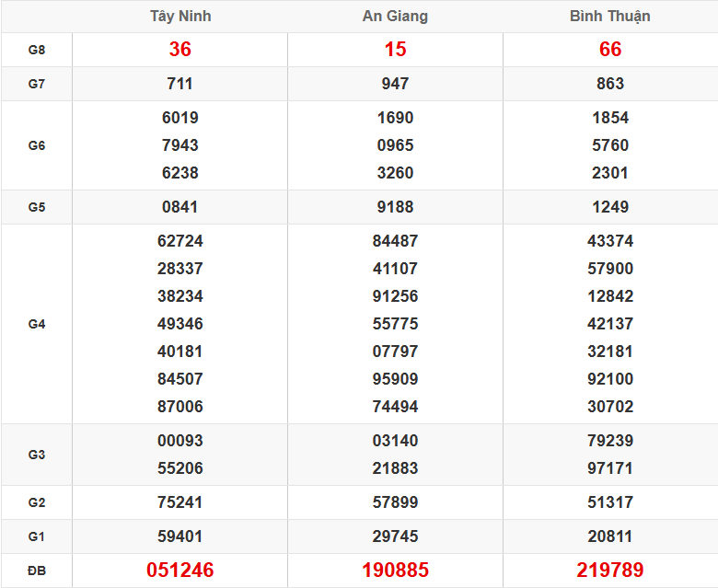Click the Tây Ninh column header
718x588 pixels.
(x=179, y=17)
